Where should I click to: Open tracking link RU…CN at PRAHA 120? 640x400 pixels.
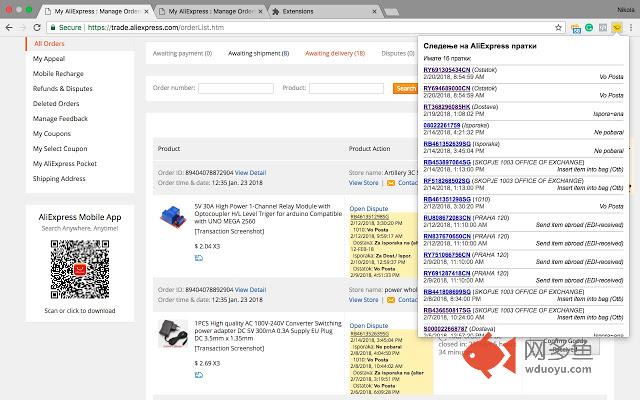(x=447, y=218)
